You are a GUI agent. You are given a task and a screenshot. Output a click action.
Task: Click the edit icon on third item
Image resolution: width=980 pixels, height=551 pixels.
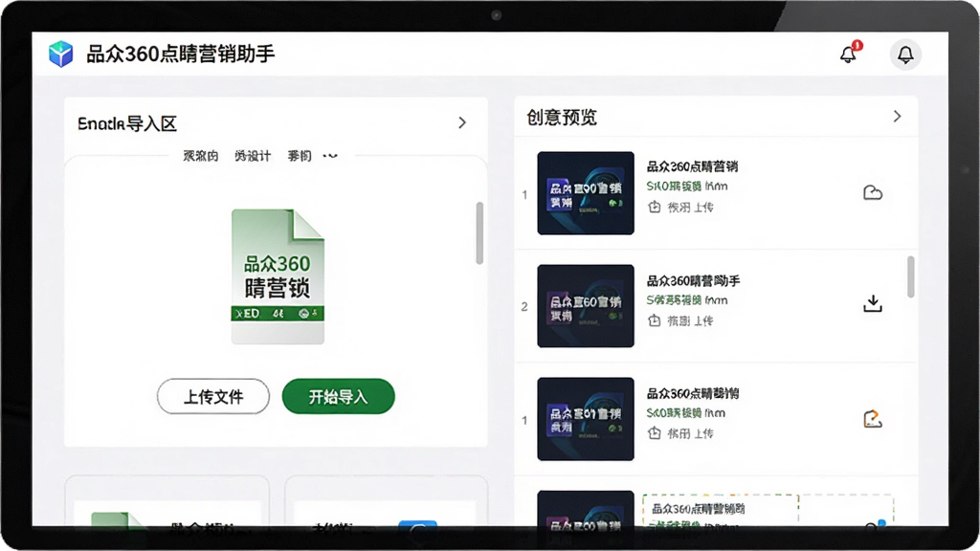point(873,419)
